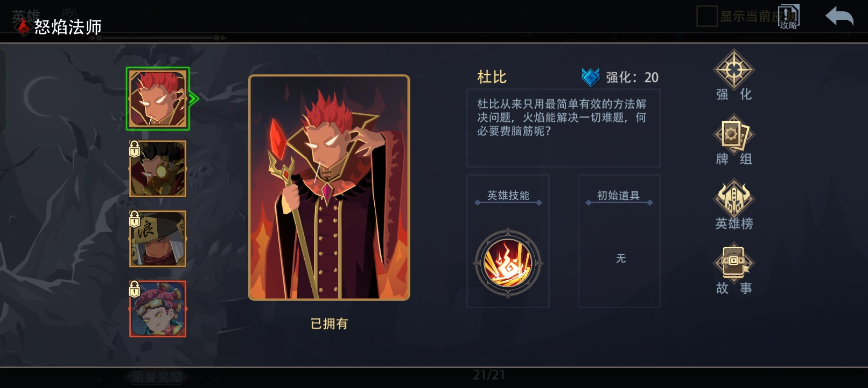The width and height of the screenshot is (868, 388).
Task: Click the 英雄技能 panel header
Action: 508,196
